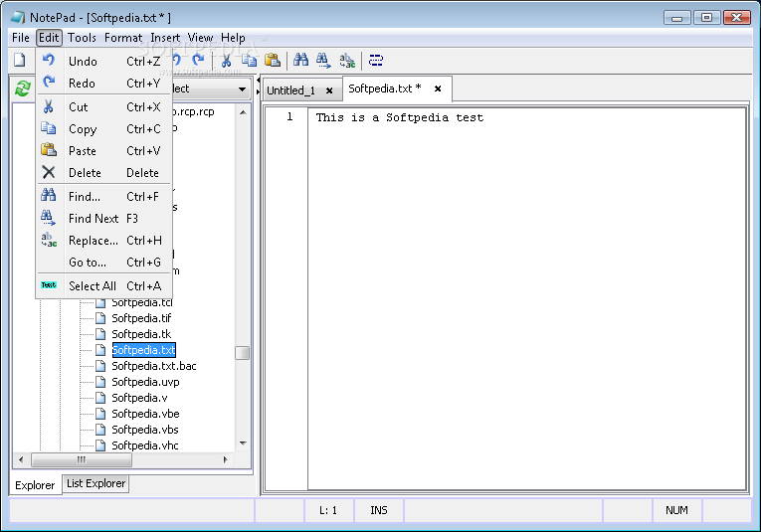Click the file icon beside Softpedia.vbs

pyautogui.click(x=100, y=430)
